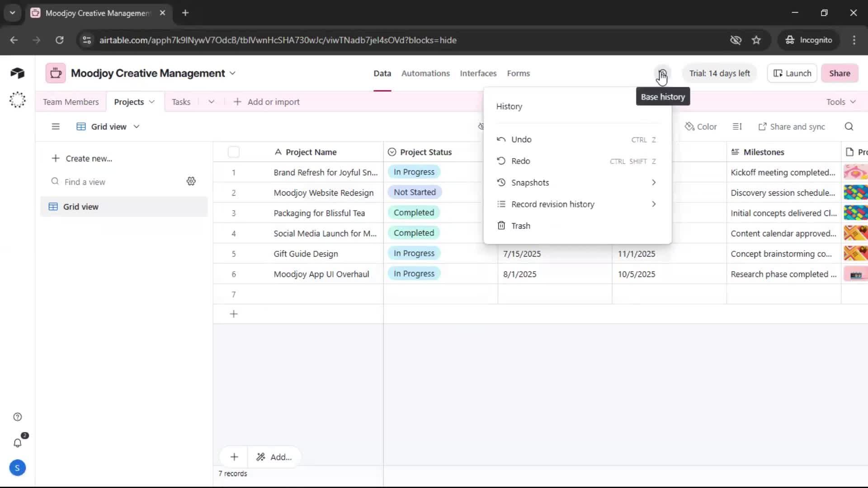
Task: Go back in browser history
Action: pyautogui.click(x=14, y=40)
